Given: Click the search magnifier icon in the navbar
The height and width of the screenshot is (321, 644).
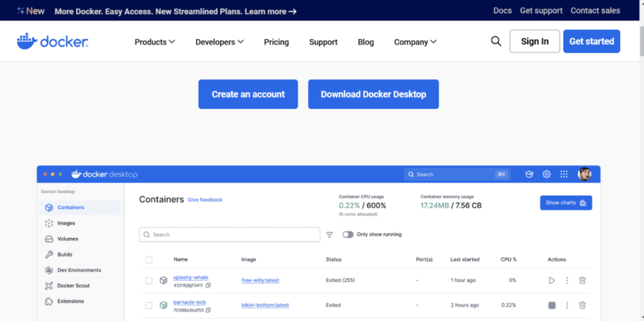Looking at the screenshot, I should click(x=496, y=41).
